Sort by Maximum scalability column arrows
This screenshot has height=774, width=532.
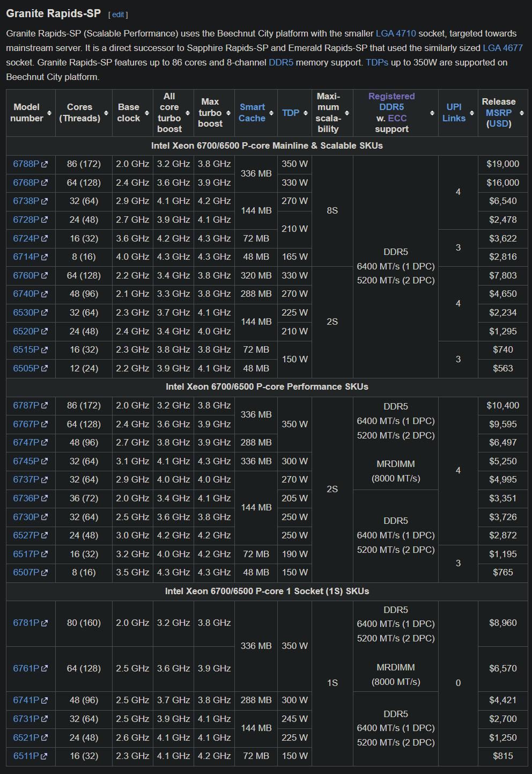click(x=347, y=113)
